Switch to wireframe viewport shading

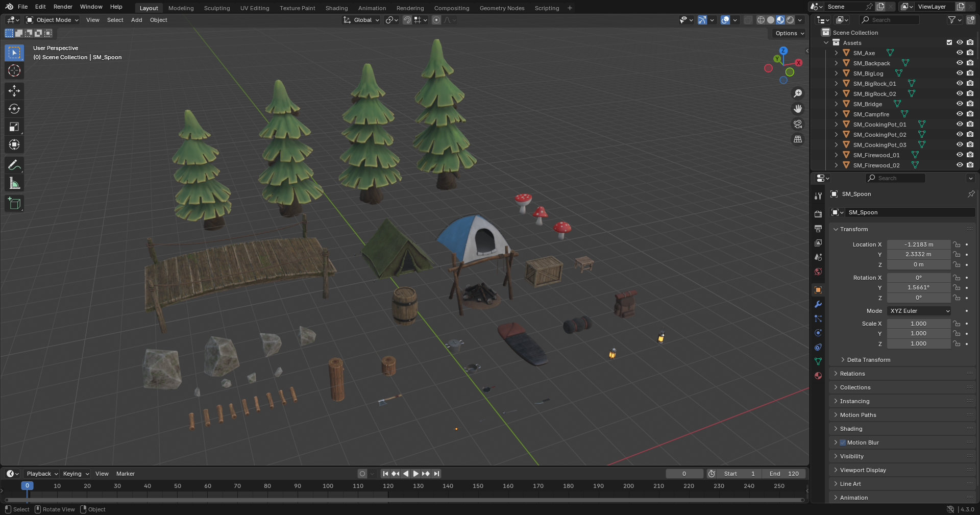[x=761, y=20]
